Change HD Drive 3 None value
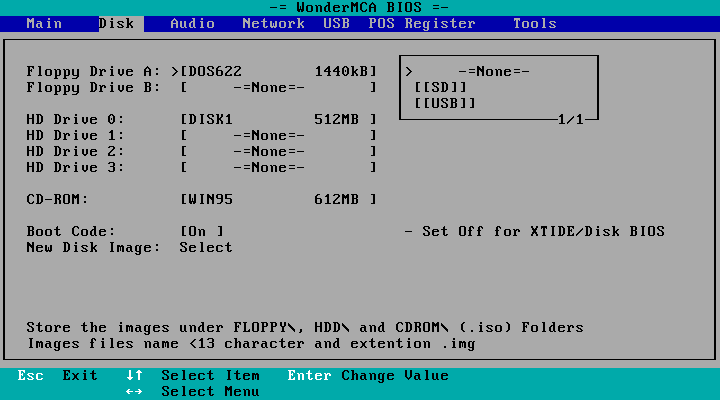Viewport: 720px width, 400px height. coord(278,168)
